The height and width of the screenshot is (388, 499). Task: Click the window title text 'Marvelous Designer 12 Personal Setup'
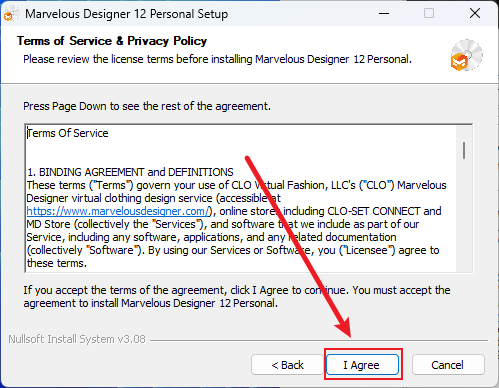(127, 14)
